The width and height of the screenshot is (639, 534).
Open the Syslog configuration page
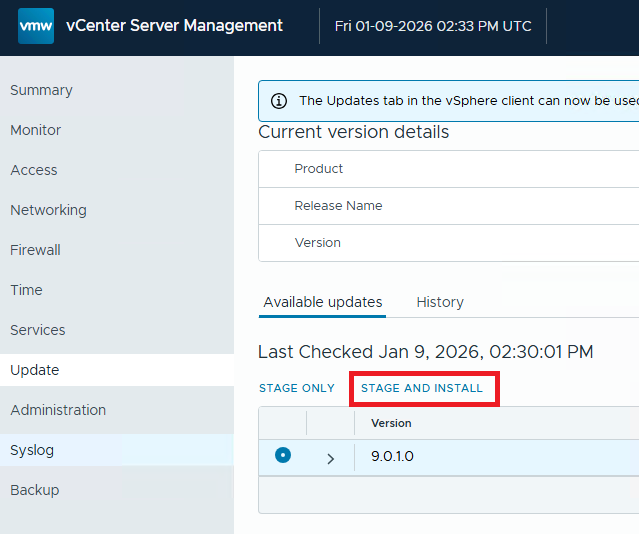[x=32, y=450]
